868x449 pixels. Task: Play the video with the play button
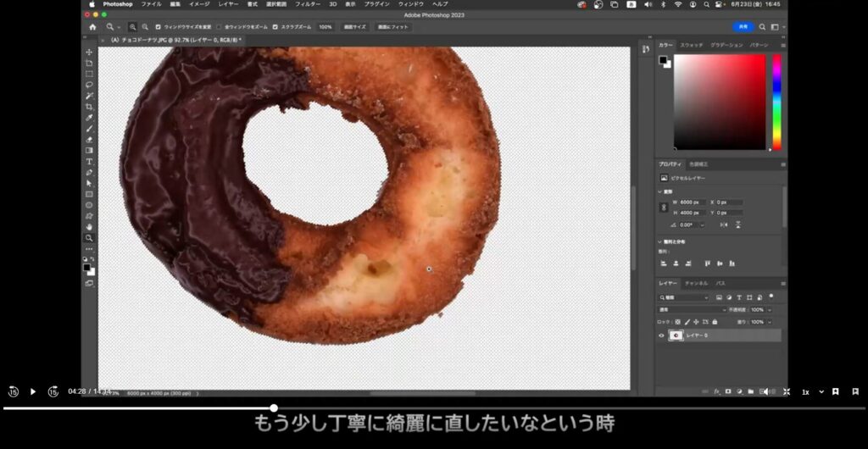click(33, 391)
